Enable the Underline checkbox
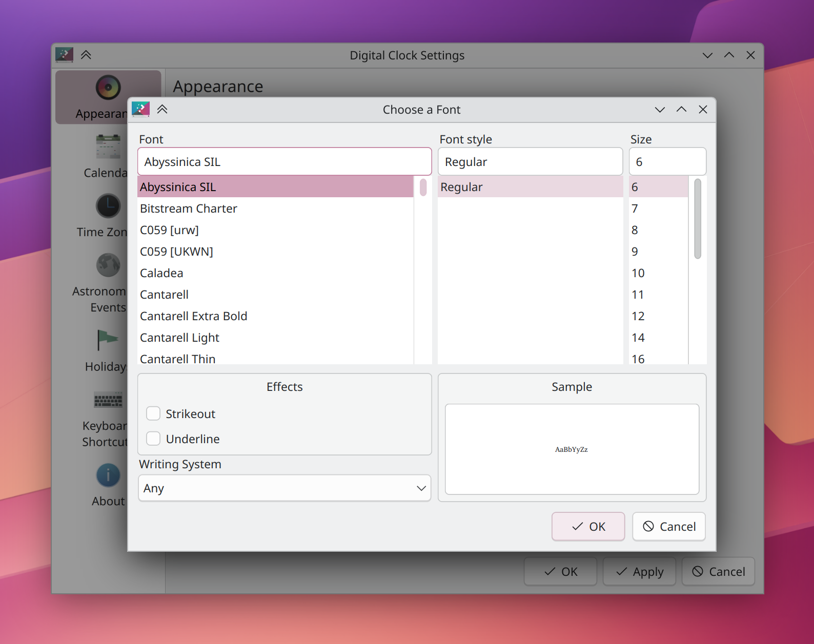The width and height of the screenshot is (814, 644). click(153, 439)
